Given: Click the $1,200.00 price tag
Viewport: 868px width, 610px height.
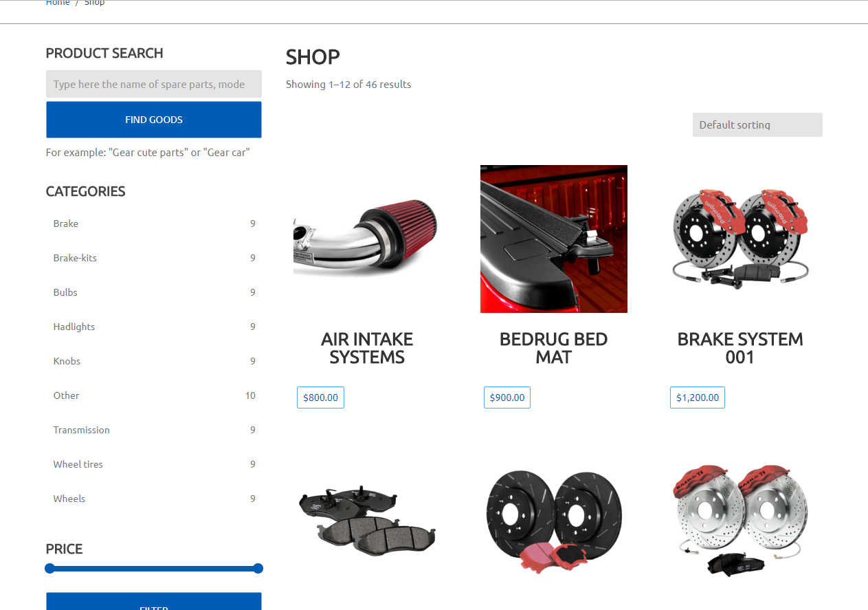Looking at the screenshot, I should [x=697, y=397].
